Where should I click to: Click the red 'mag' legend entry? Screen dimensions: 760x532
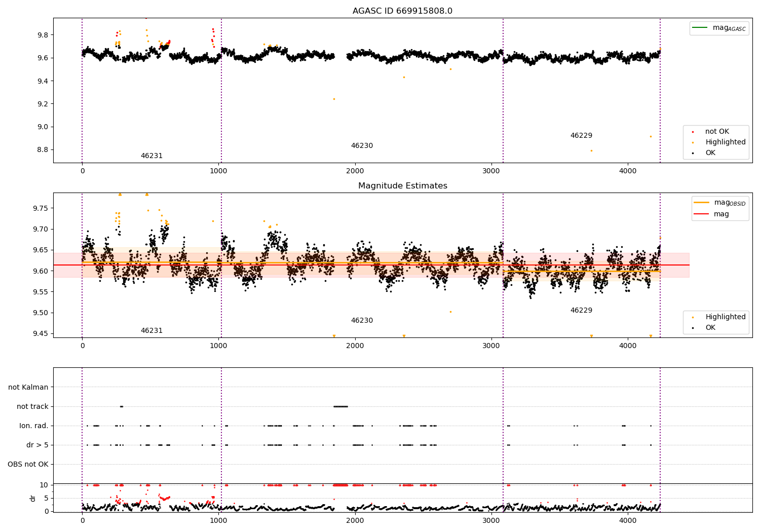711,214
